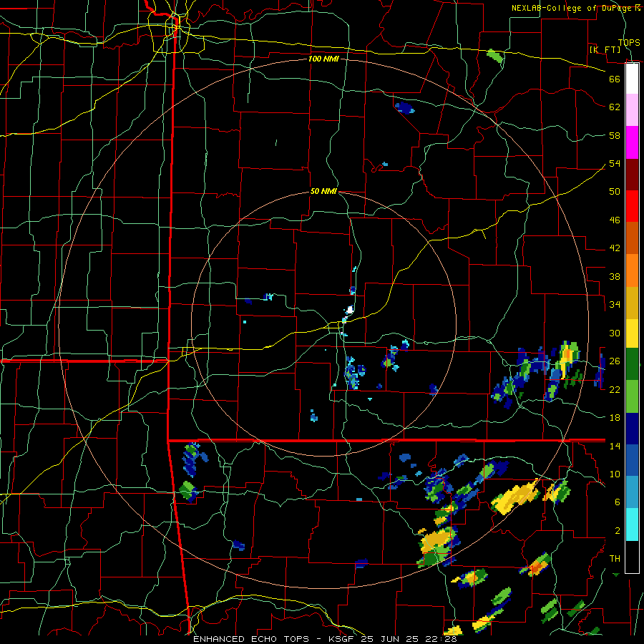Click the "KSGF" station identifier in caption
The height and width of the screenshot is (644, 644).
[x=341, y=639]
